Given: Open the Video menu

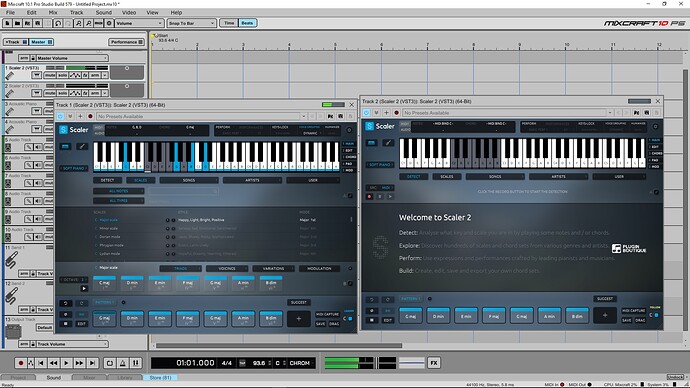Looking at the screenshot, I should pos(128,12).
